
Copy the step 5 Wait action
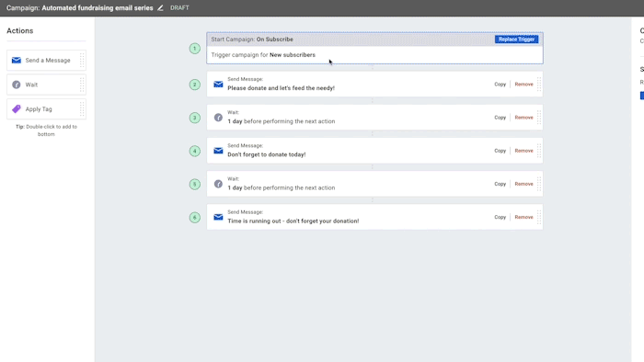pos(500,184)
